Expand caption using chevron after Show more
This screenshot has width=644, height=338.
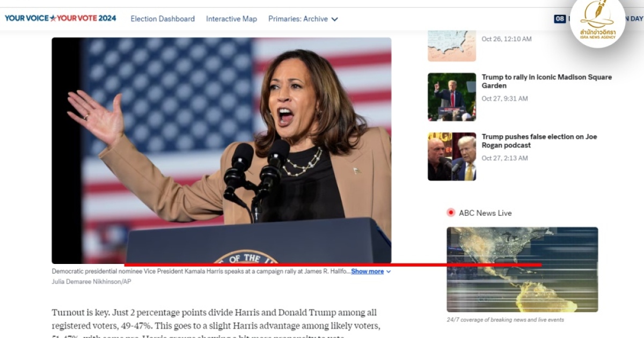389,271
